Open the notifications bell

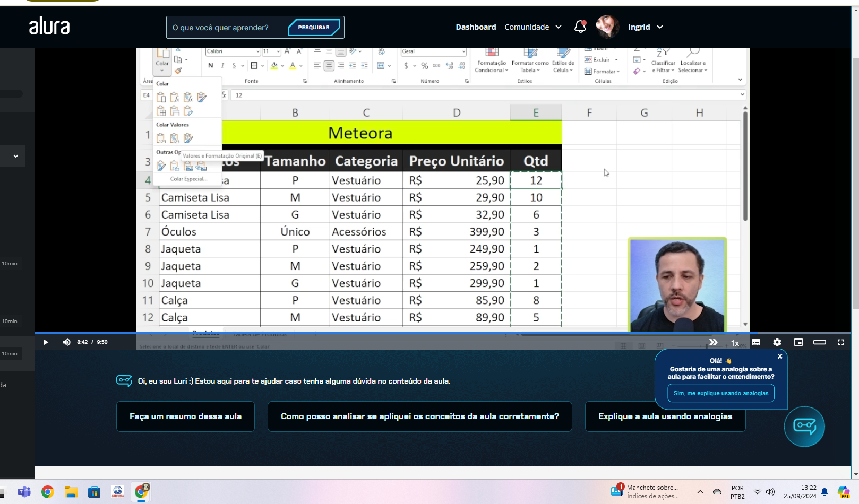[580, 27]
